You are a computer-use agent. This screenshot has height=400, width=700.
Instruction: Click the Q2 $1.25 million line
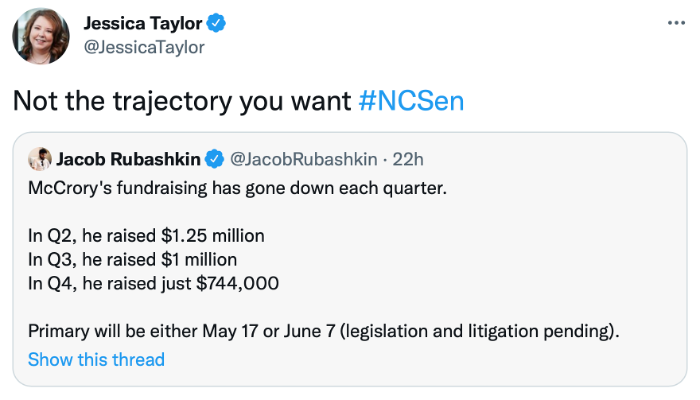(x=146, y=236)
